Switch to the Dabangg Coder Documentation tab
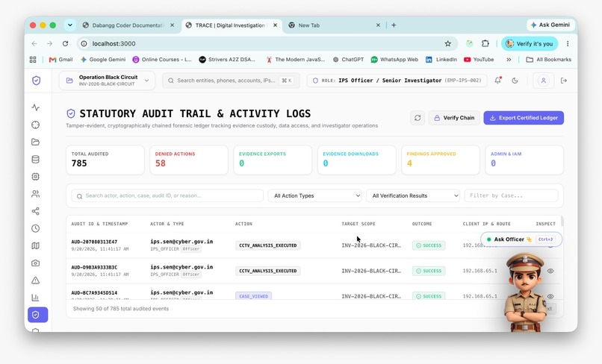Screen dimensions: 602x364 [x=128, y=25]
